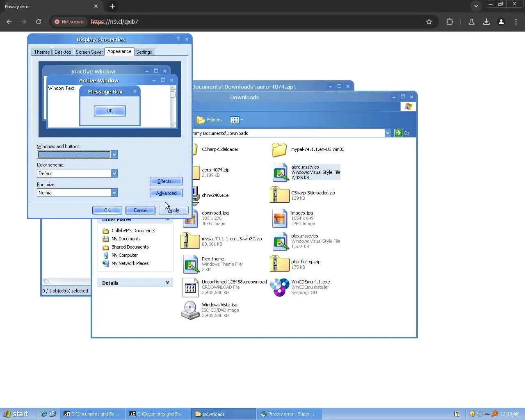Select the CSharp-Sideloader.zip archive icon

click(x=279, y=195)
